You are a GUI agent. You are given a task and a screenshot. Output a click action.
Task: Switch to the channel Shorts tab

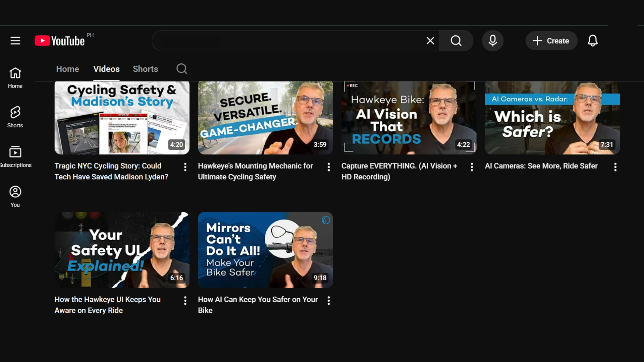point(145,69)
